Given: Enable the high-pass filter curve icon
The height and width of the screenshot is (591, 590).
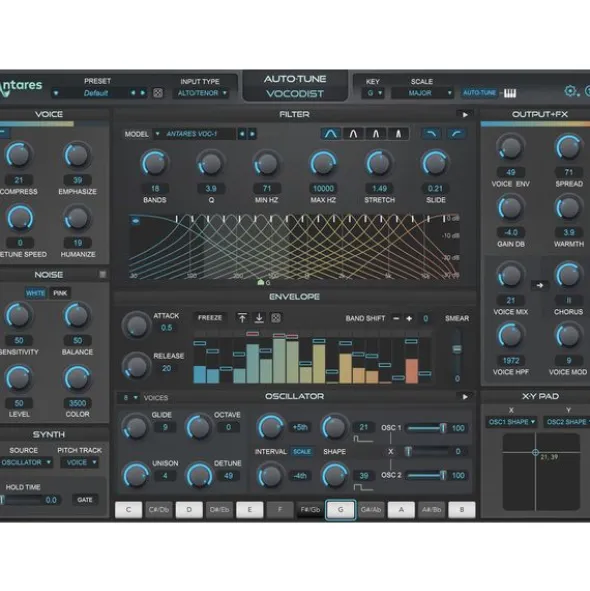Looking at the screenshot, I should point(457,133).
